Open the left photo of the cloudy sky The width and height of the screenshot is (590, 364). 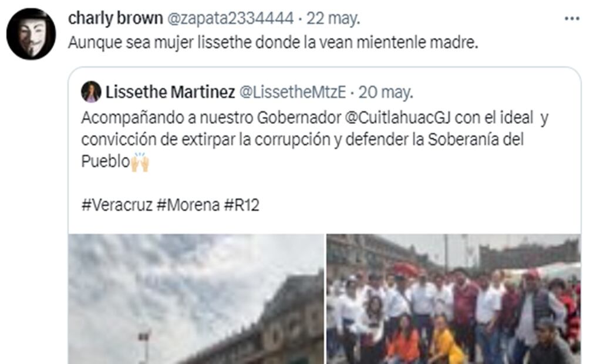pyautogui.click(x=196, y=299)
